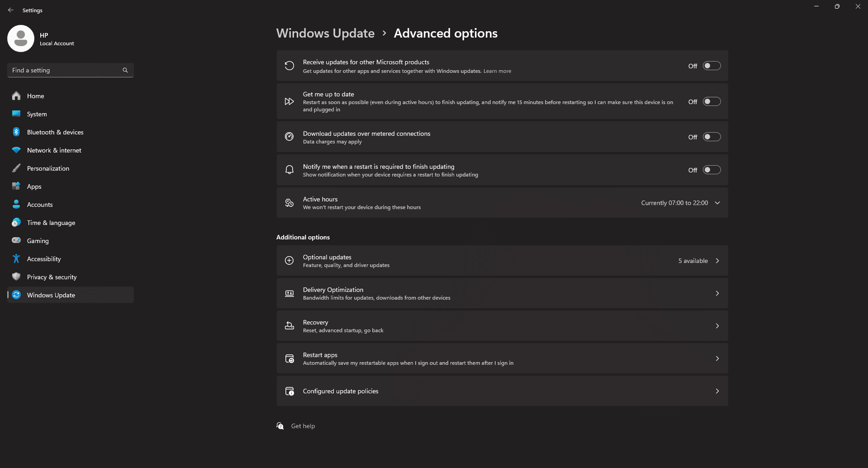Turn on Get me up to date

coord(711,102)
